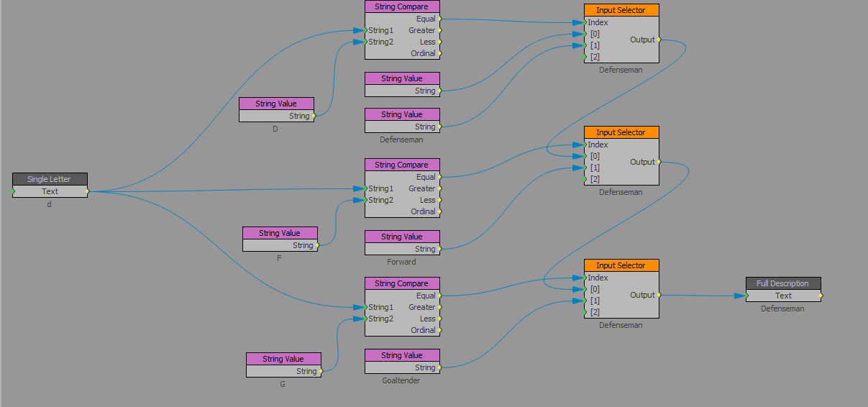Screen dimensions: 868x407
Task: Click String output of the uncaptioned String Value
Action: click(x=440, y=91)
